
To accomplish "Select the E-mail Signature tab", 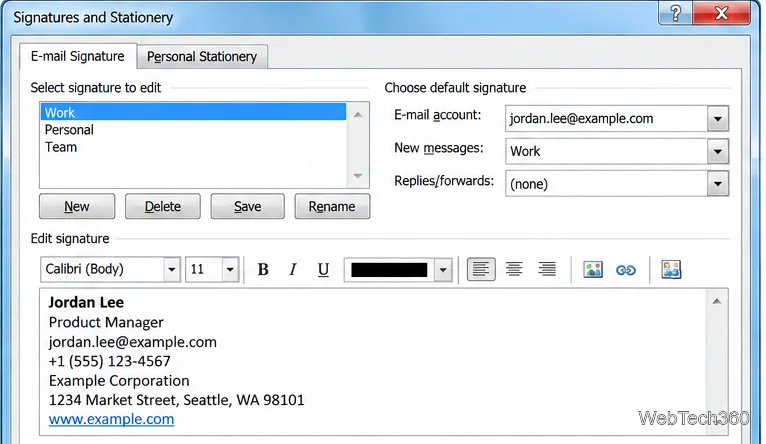I will point(78,56).
